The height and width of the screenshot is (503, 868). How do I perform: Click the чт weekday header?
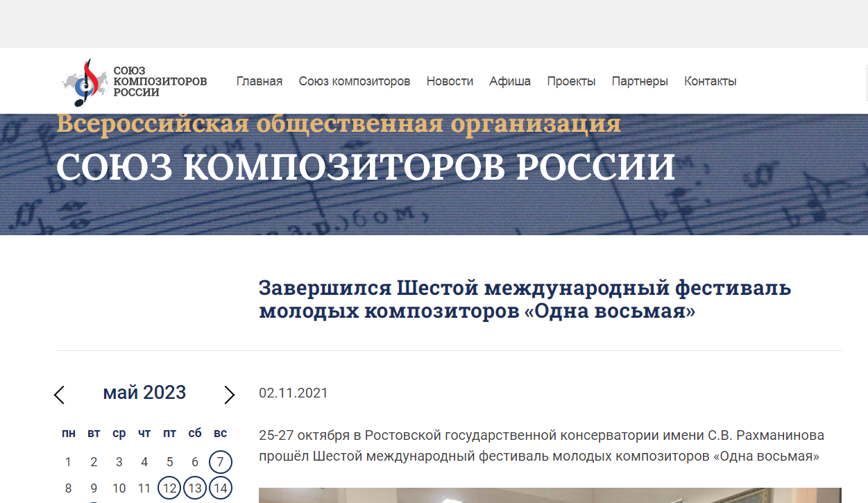point(144,434)
